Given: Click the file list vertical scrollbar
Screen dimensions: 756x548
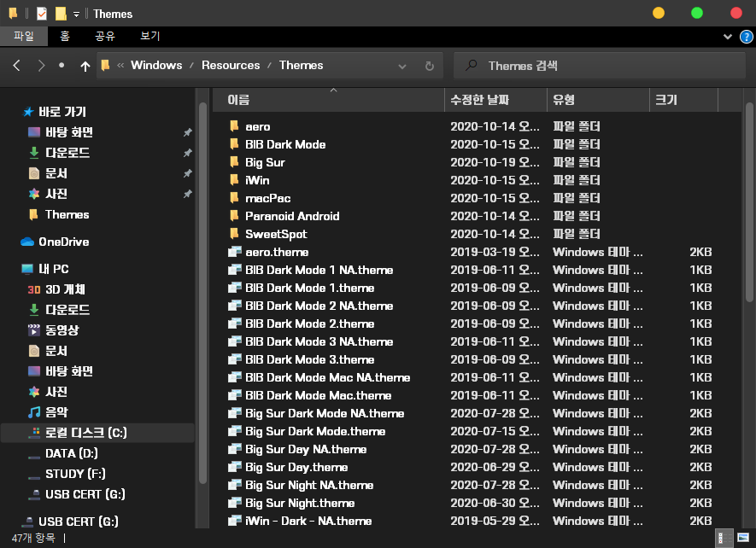Looking at the screenshot, I should point(749,202).
